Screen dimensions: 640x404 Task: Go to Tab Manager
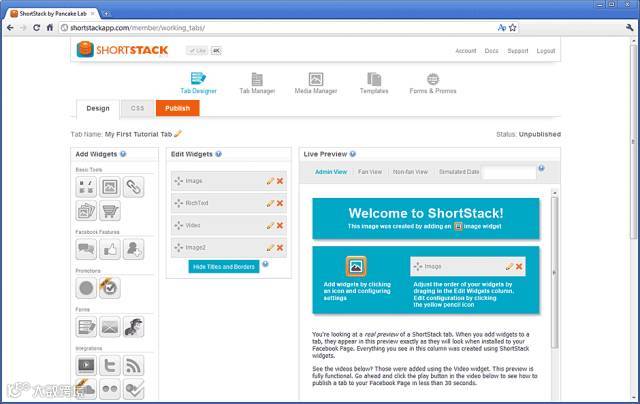pyautogui.click(x=257, y=83)
